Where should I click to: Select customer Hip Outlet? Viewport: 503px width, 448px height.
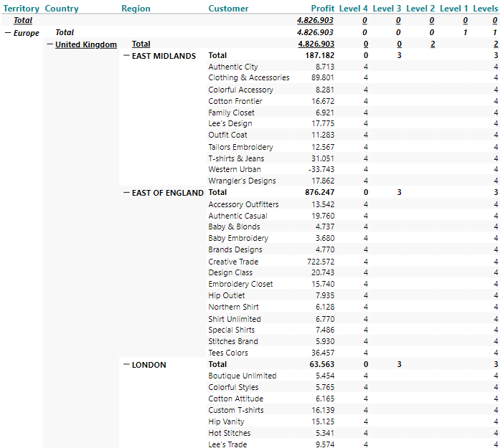pyautogui.click(x=227, y=295)
